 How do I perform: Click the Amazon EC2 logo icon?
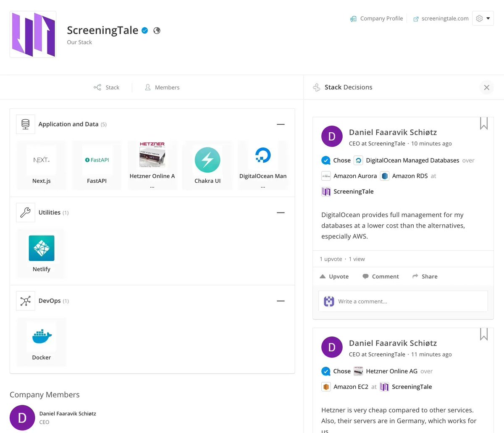(x=326, y=387)
